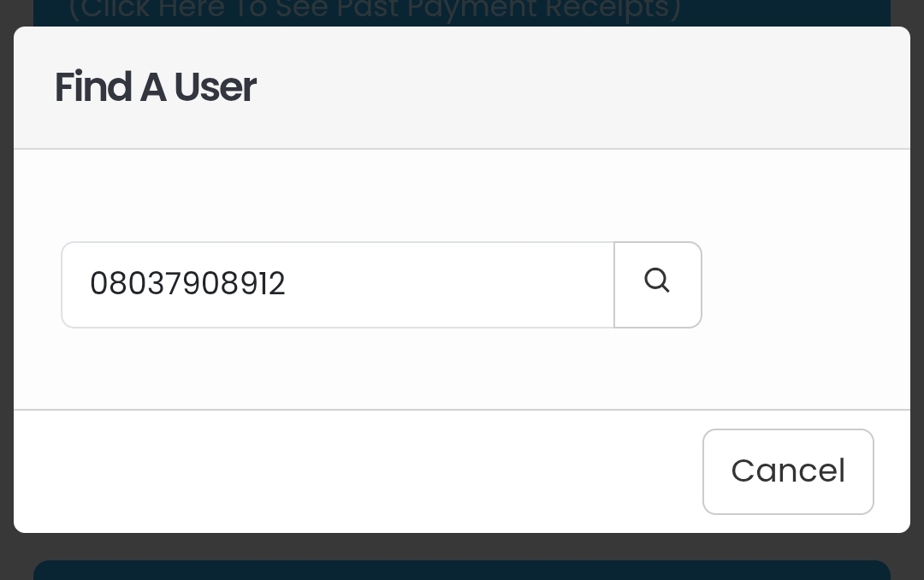Viewport: 924px width, 580px height.
Task: Open the Past Payment Receipts link
Action: pos(375,11)
